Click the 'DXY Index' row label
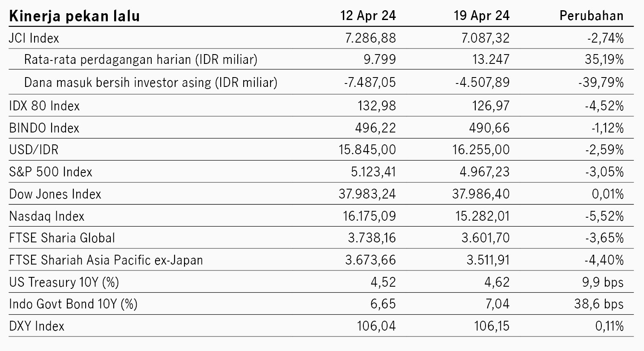 tap(37, 326)
